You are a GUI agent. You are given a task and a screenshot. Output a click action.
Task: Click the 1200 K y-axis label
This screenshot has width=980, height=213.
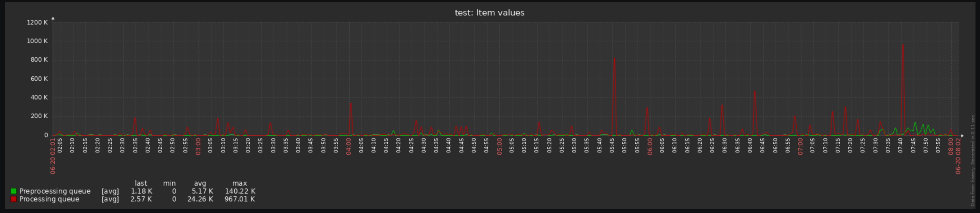click(x=37, y=23)
